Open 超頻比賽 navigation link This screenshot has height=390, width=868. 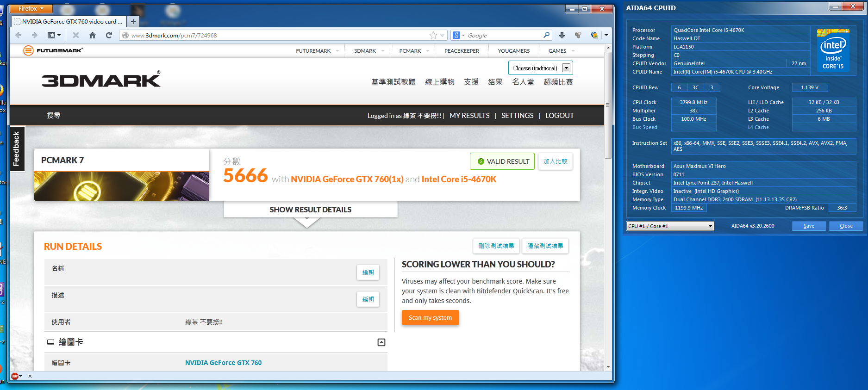[x=558, y=82]
